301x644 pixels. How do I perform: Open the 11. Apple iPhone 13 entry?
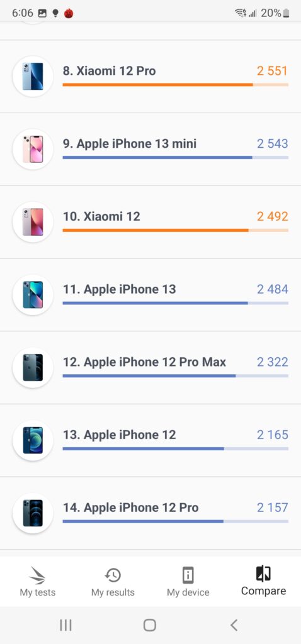150,295
